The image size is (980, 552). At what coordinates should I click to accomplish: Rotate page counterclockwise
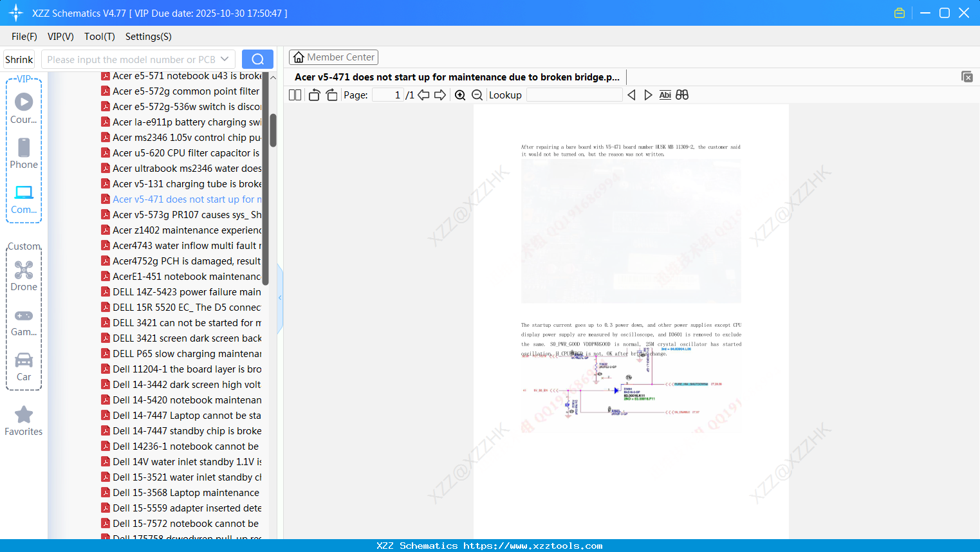(314, 95)
